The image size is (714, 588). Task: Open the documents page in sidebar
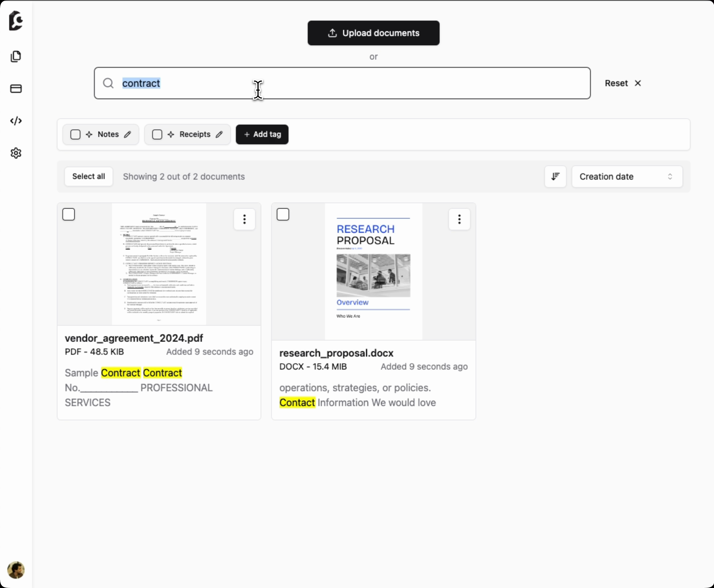tap(16, 56)
